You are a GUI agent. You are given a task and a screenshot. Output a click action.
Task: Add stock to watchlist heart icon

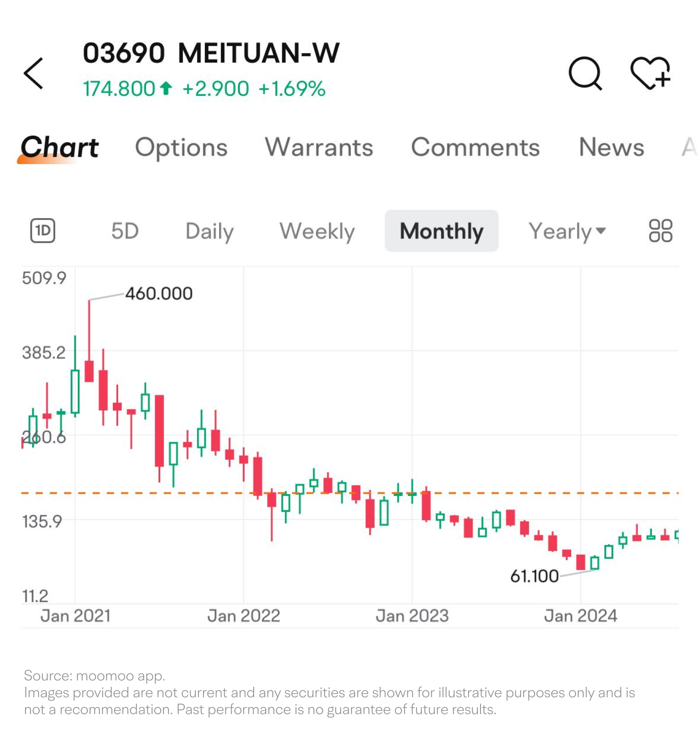pos(650,73)
